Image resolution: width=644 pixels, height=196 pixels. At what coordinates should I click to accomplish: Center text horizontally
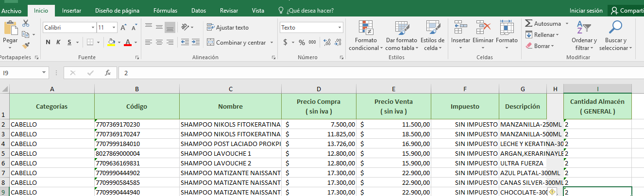[159, 42]
